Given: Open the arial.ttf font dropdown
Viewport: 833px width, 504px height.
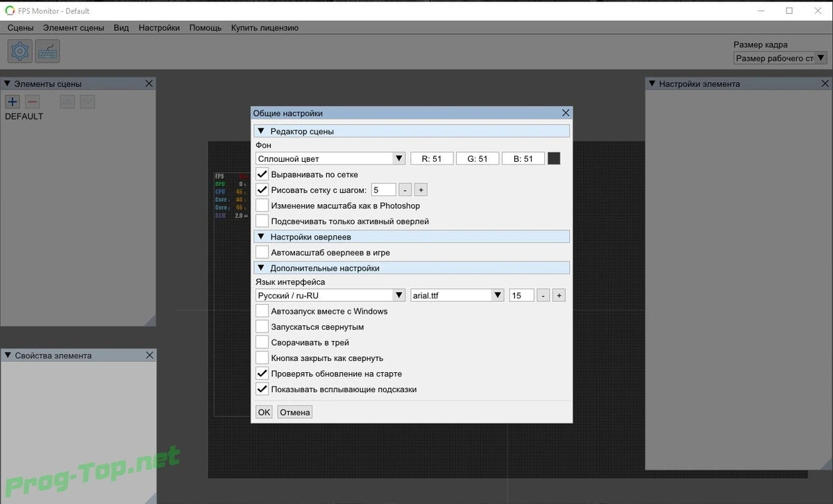Looking at the screenshot, I should coord(457,295).
